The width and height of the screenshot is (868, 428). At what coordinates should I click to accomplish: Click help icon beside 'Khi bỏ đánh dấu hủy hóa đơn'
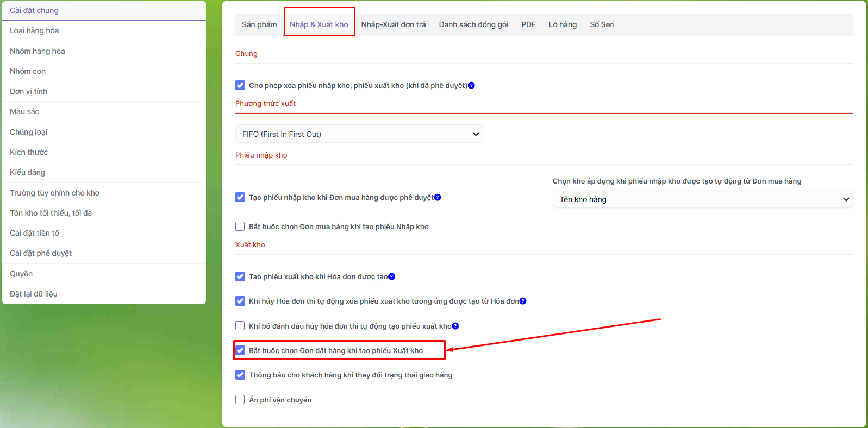coord(455,326)
